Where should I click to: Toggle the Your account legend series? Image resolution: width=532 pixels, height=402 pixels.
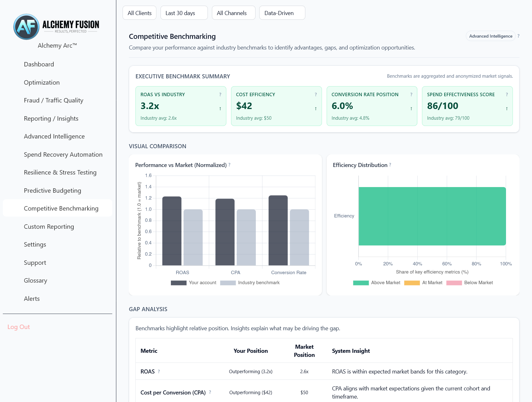click(x=193, y=283)
